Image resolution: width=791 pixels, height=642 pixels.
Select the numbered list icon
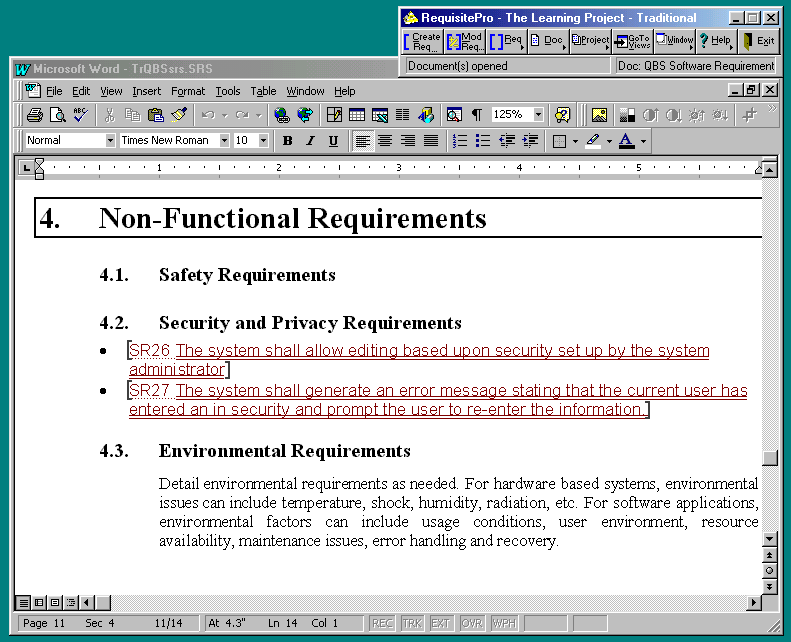point(460,141)
